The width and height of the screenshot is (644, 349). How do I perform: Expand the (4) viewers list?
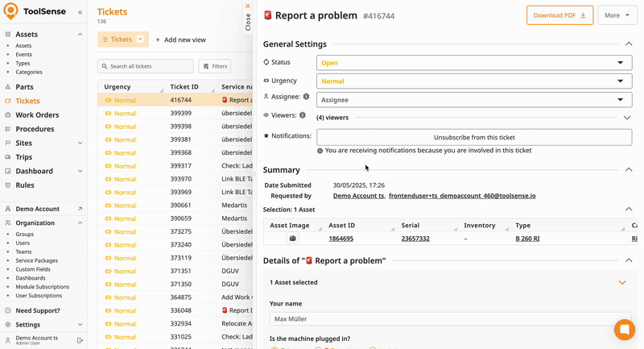[627, 118]
